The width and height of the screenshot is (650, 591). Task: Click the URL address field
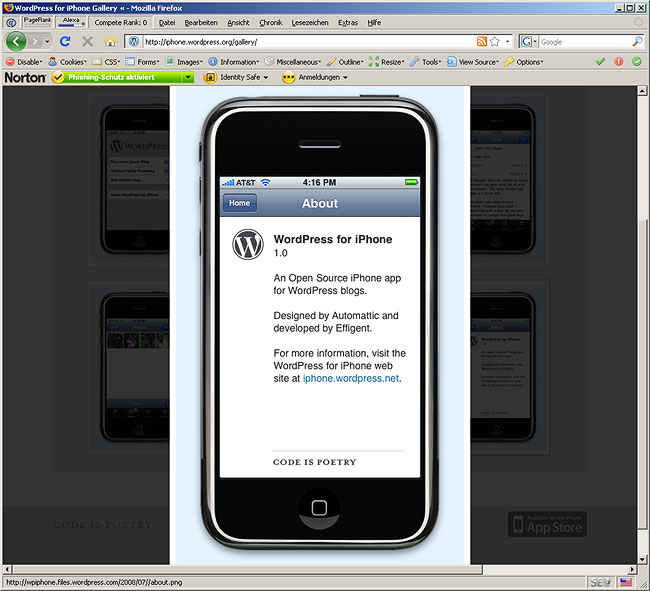(309, 41)
